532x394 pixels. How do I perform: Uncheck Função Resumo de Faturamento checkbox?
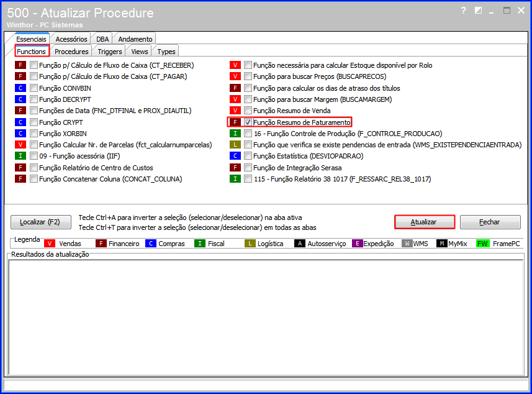click(248, 122)
